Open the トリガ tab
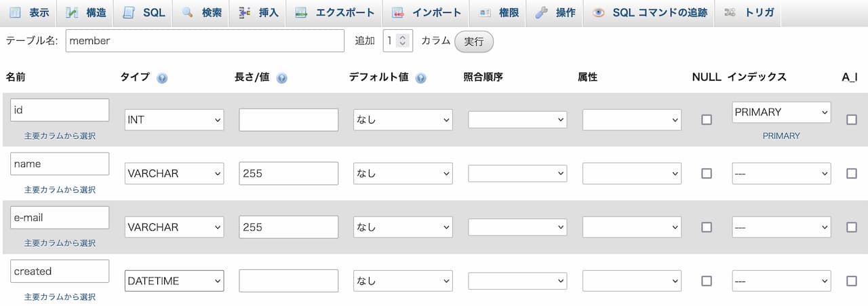 pyautogui.click(x=749, y=13)
